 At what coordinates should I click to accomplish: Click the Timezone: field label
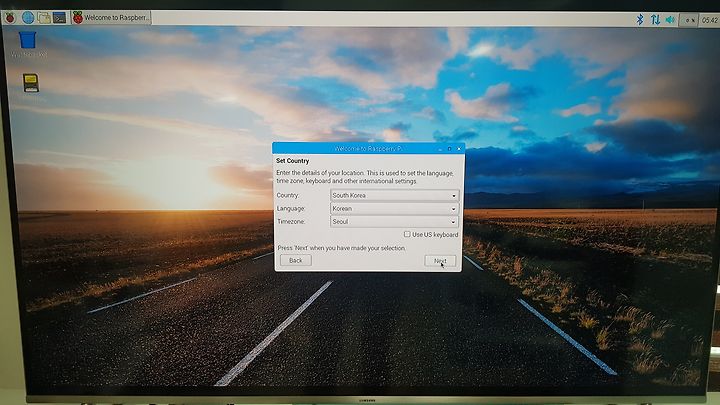click(x=291, y=221)
